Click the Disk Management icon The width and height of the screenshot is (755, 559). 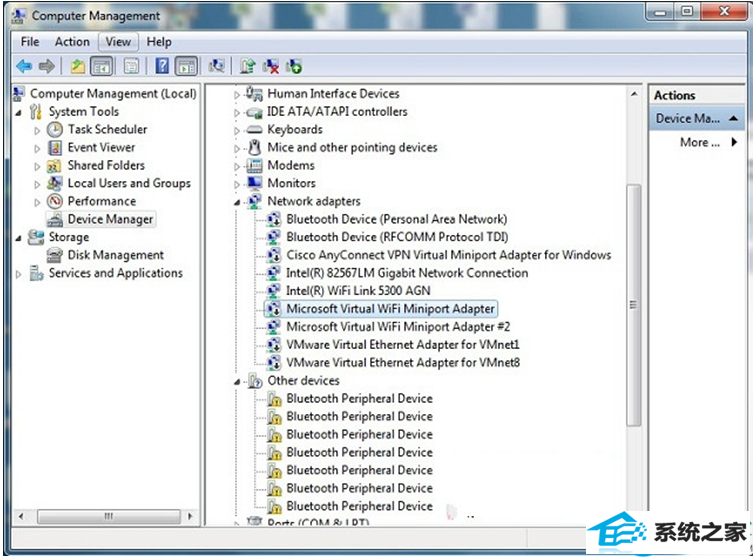[x=54, y=255]
